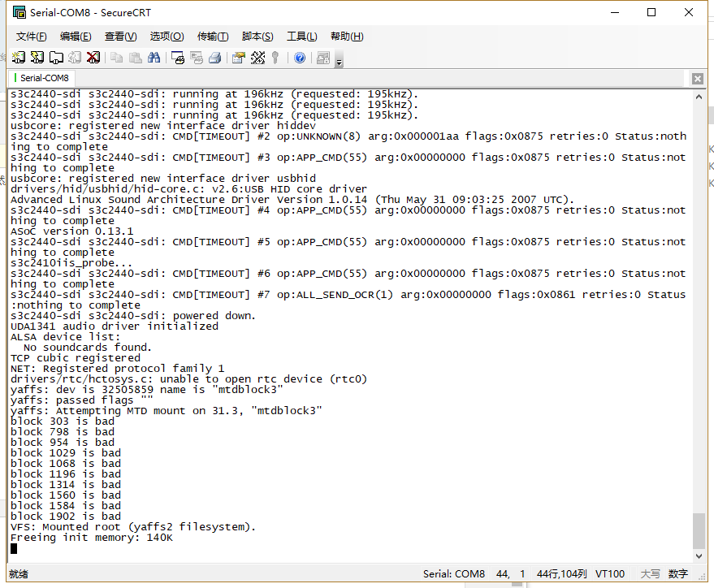This screenshot has width=714, height=588.
Task: Open Help with the blue question icon
Action: tap(300, 58)
